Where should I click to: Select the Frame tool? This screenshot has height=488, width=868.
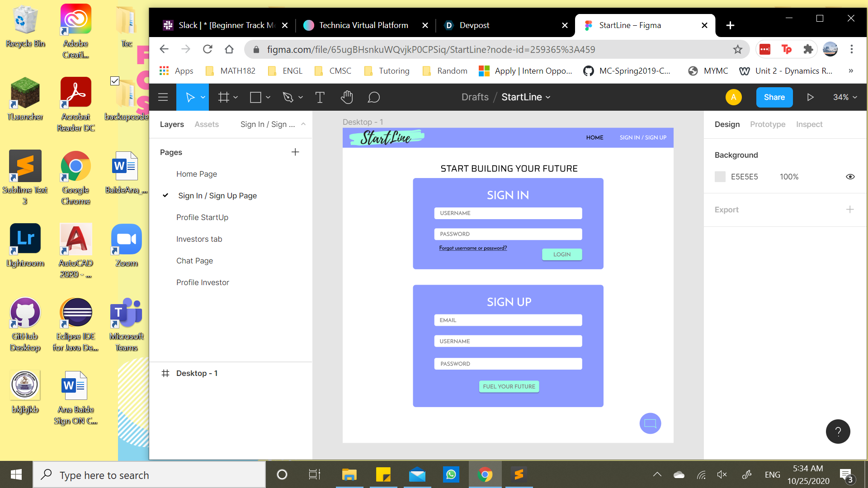click(x=224, y=97)
